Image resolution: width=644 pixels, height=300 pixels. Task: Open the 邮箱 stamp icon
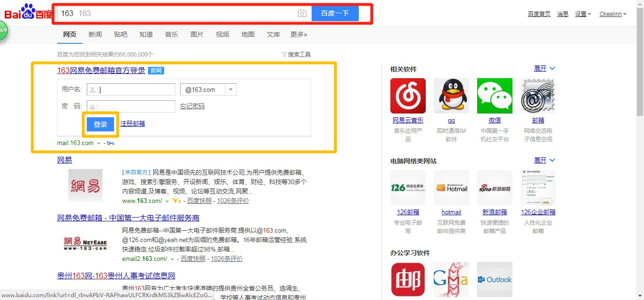pyautogui.click(x=538, y=95)
